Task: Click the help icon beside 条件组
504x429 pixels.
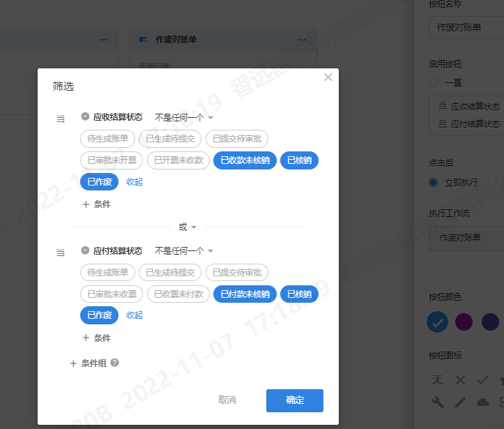Action: (115, 363)
